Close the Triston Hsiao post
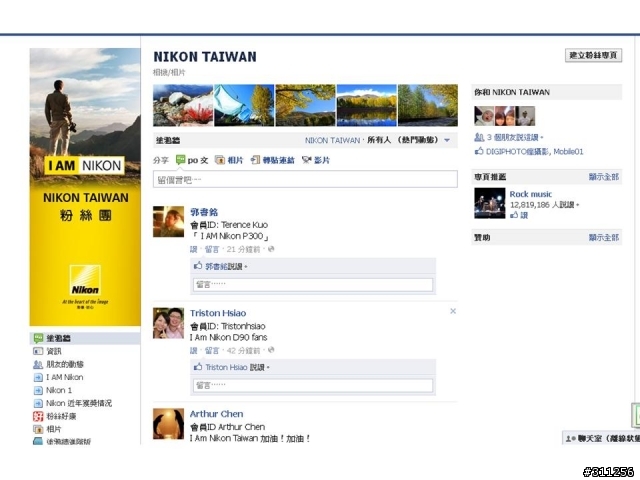 point(453,311)
